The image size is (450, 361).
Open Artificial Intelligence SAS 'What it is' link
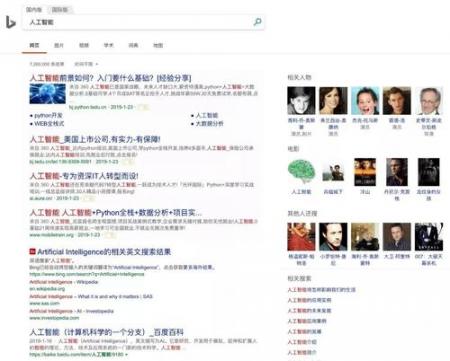point(91,296)
